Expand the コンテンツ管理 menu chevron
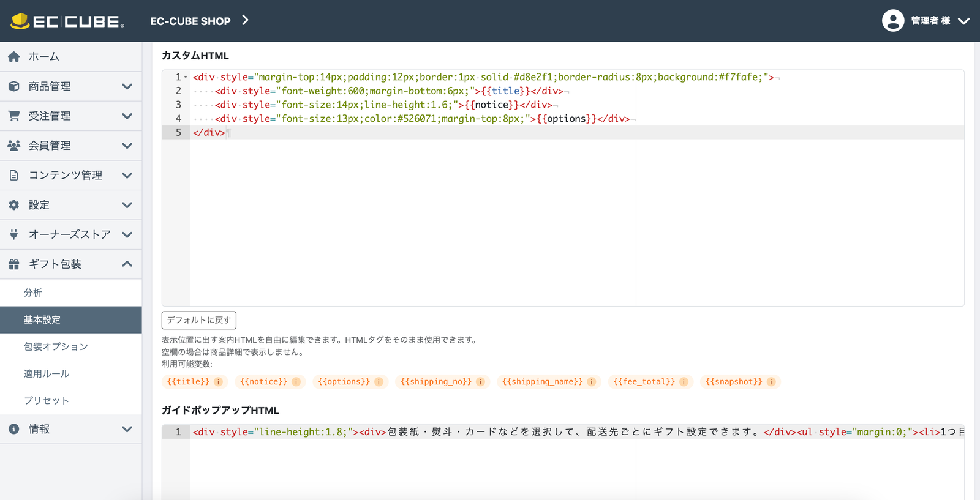 [127, 176]
